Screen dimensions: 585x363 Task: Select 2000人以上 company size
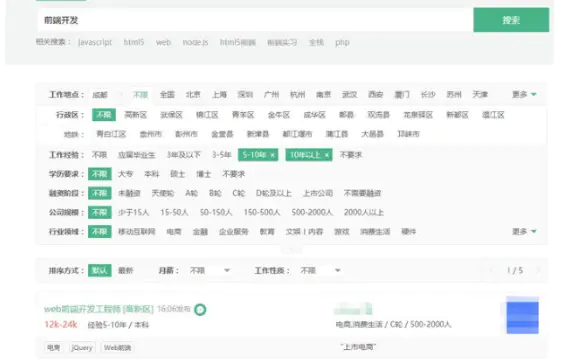[364, 213]
